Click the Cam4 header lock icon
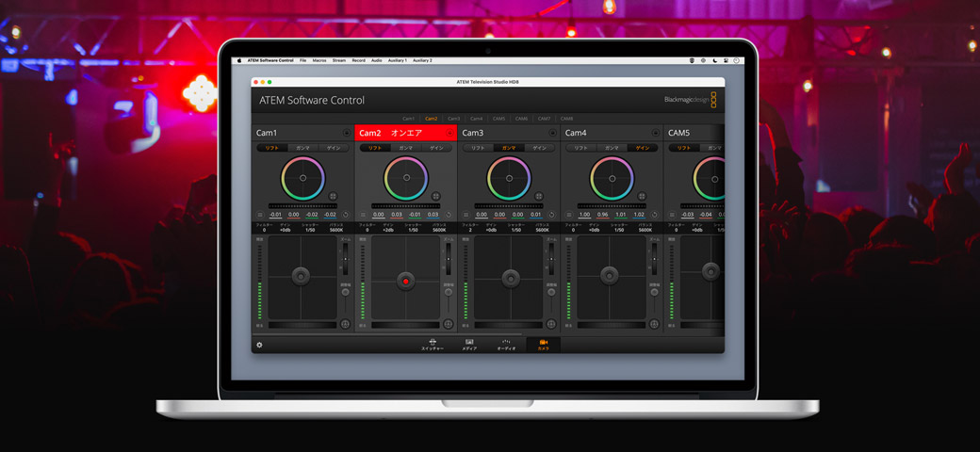This screenshot has width=980, height=452. (x=656, y=133)
